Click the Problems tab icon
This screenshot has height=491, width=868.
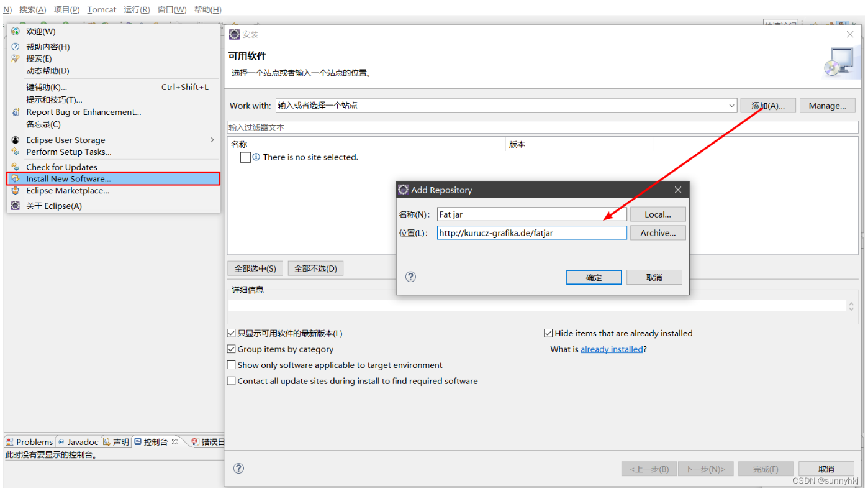(x=10, y=442)
